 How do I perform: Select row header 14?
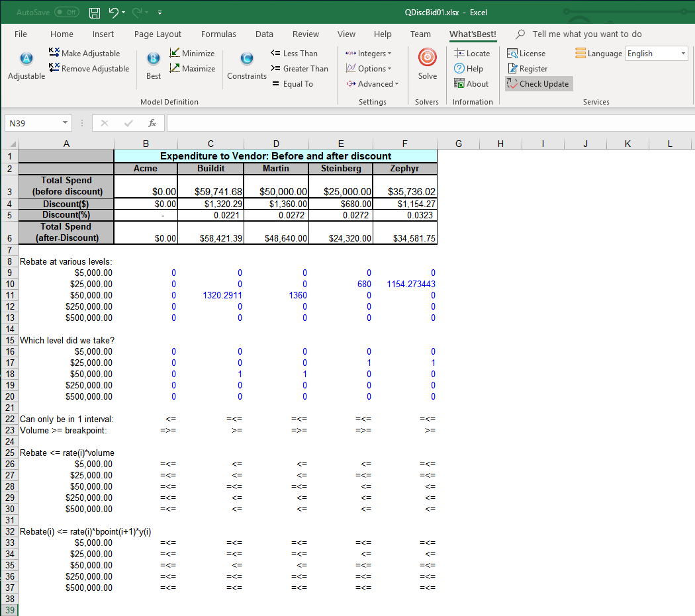(x=10, y=329)
